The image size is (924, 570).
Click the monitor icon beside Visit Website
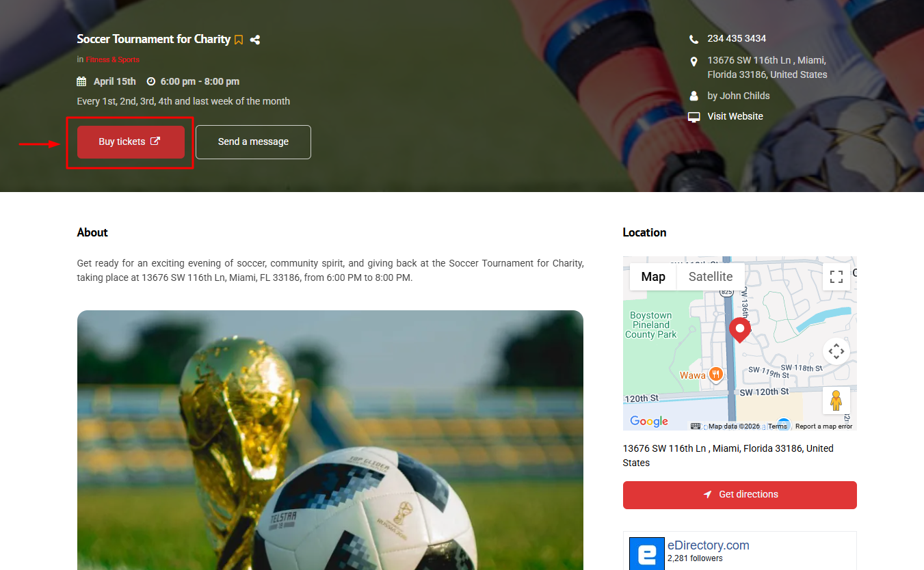[x=694, y=117]
